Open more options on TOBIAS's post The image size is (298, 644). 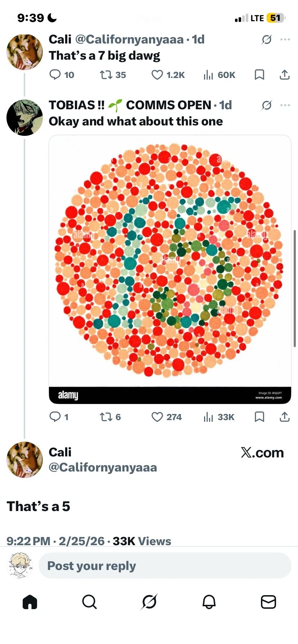click(x=285, y=105)
